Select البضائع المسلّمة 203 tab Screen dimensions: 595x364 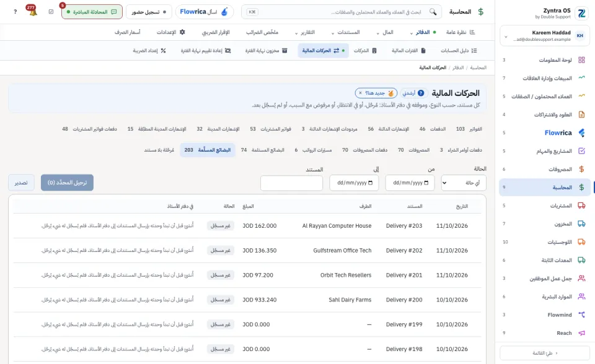(208, 150)
